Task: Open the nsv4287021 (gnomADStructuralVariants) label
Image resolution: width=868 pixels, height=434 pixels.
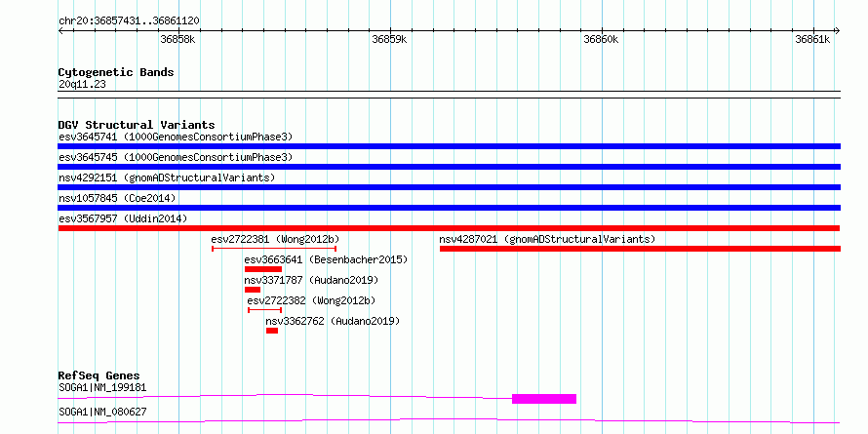Action: (547, 239)
